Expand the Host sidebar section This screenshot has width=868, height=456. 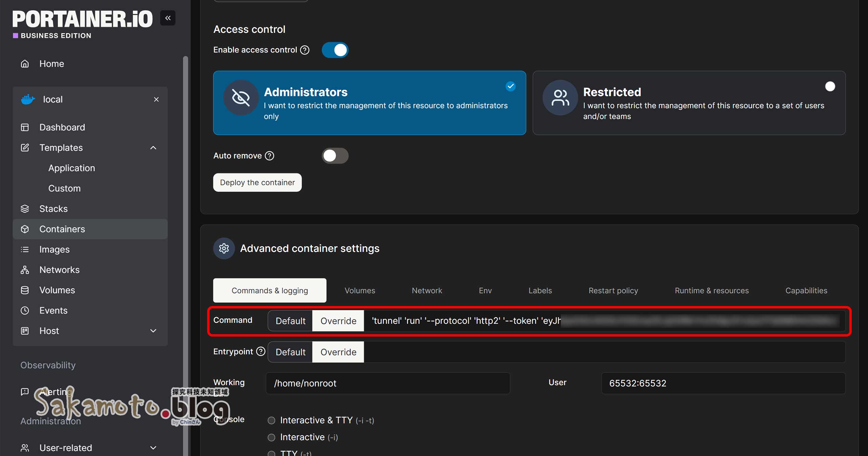[153, 331]
